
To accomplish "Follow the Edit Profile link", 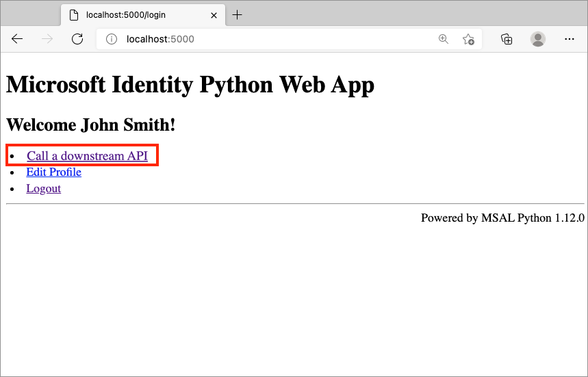I will click(53, 172).
